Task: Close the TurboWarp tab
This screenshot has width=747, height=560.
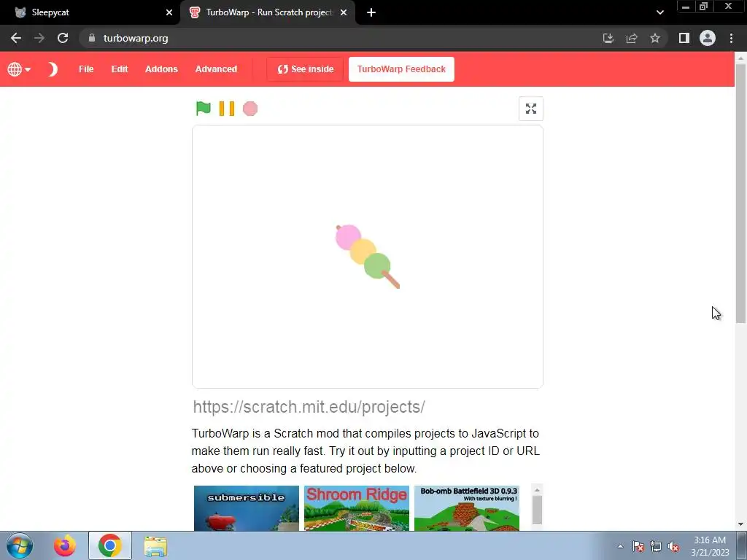Action: point(344,12)
